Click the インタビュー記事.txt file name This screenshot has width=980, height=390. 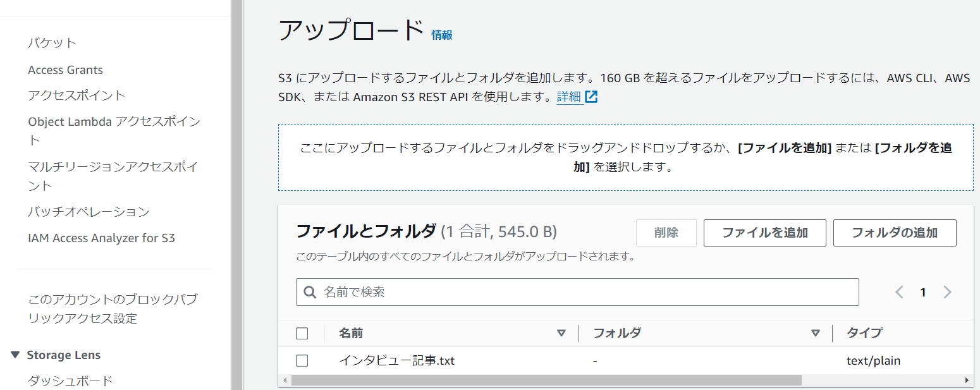tap(397, 361)
